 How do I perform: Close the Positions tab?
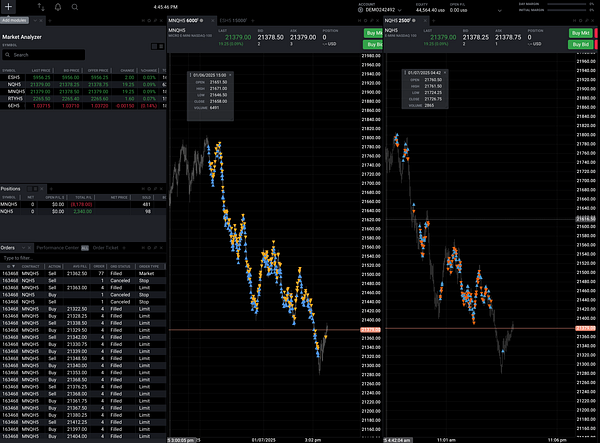pyautogui.click(x=42, y=189)
